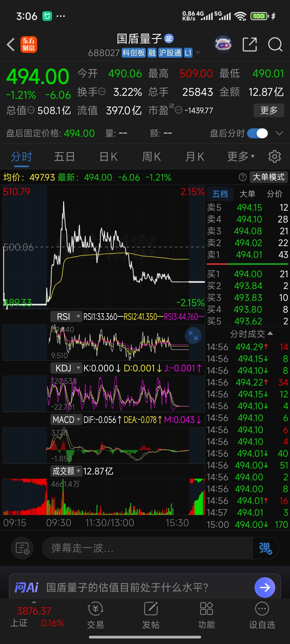Select the 分时 tab
The image size is (290, 644).
click(21, 156)
